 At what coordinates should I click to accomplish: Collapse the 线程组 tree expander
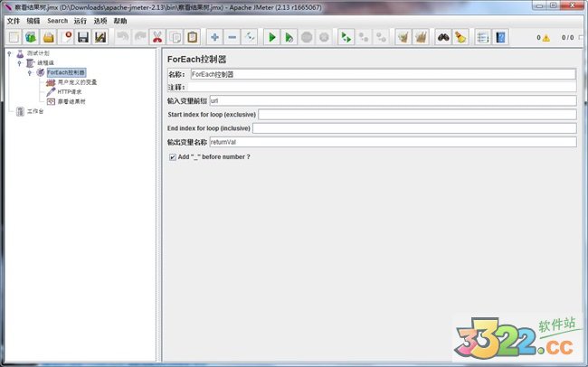tap(20, 63)
